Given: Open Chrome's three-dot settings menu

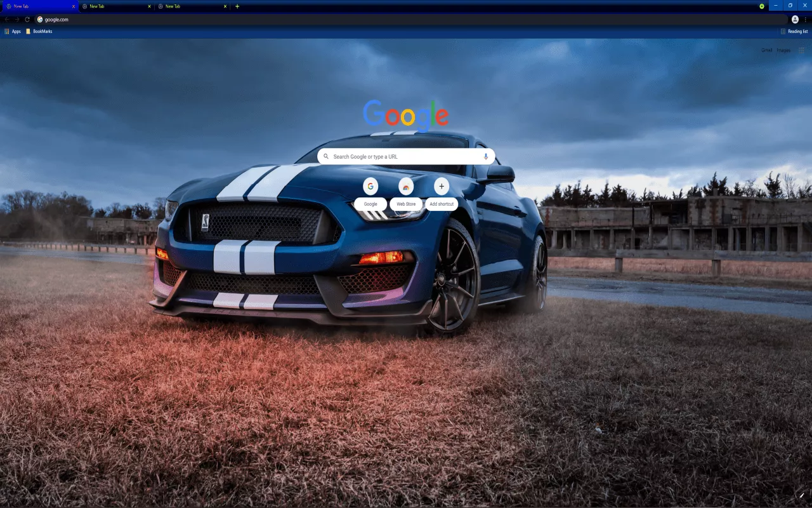Looking at the screenshot, I should pyautogui.click(x=805, y=19).
